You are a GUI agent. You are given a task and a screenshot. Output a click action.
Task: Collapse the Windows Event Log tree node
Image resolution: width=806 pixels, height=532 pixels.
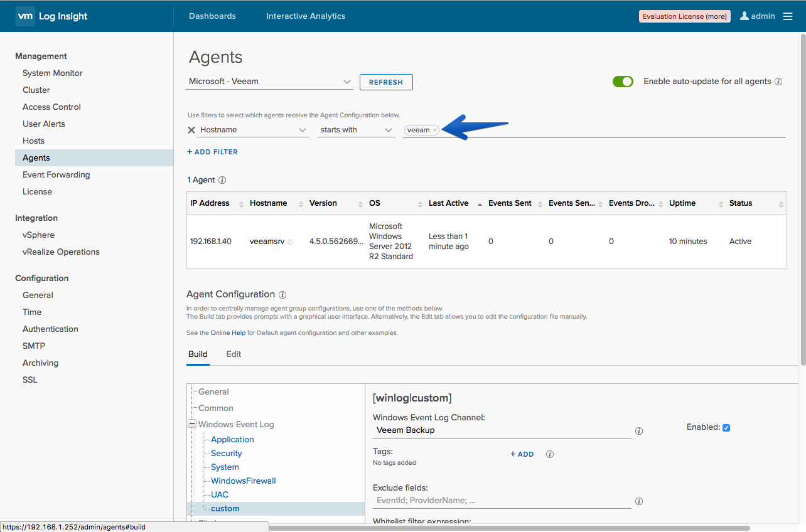pos(192,424)
